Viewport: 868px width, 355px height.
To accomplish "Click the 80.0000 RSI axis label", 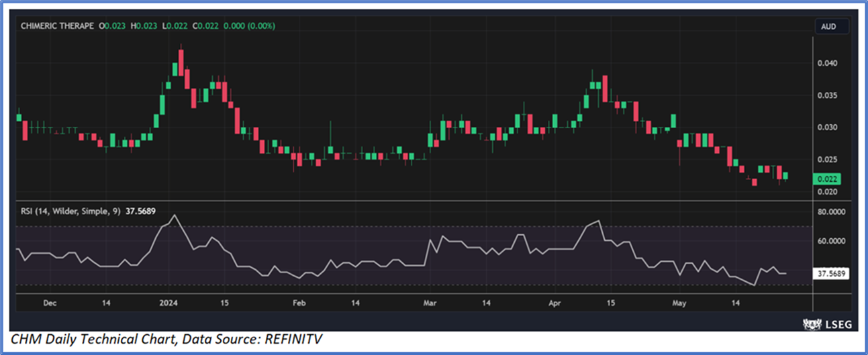I will [830, 211].
